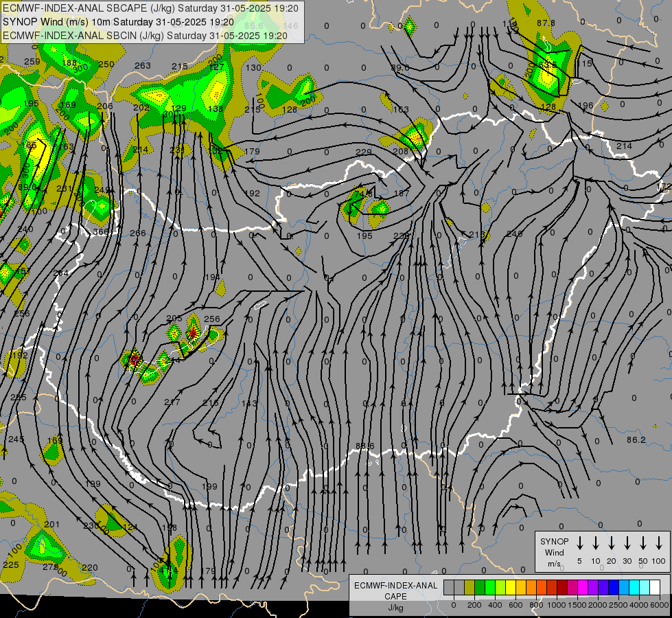Click the SYNOP Wind 10m title line
Viewport: 672px width, 618px height.
[x=118, y=22]
